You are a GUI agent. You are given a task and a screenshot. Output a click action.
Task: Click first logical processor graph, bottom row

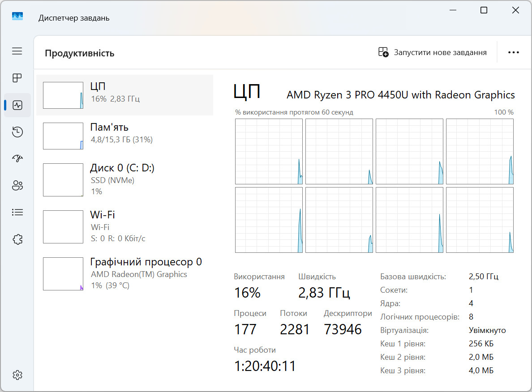coord(269,220)
